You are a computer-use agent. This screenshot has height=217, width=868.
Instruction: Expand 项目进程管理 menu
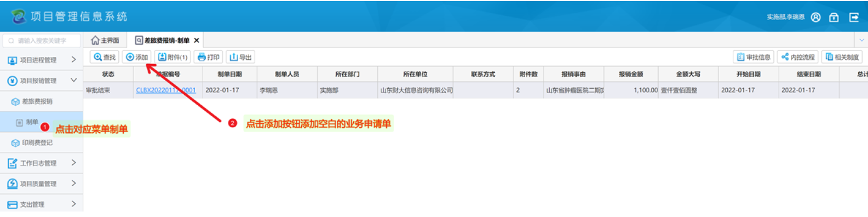click(x=42, y=60)
